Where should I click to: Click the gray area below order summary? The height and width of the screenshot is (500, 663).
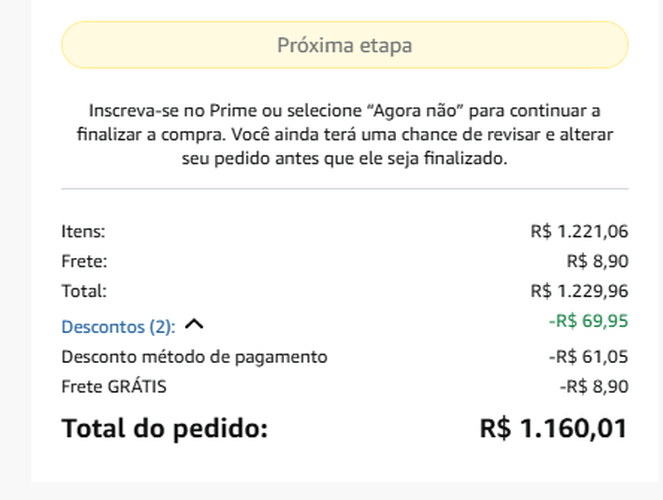[344, 491]
